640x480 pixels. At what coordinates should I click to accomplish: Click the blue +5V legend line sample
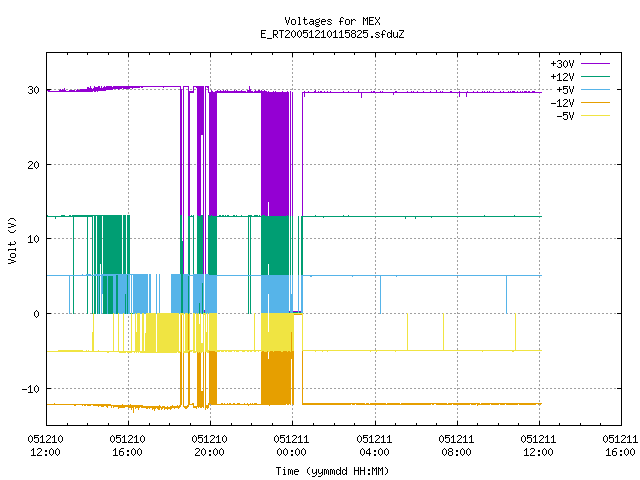tap(595, 89)
